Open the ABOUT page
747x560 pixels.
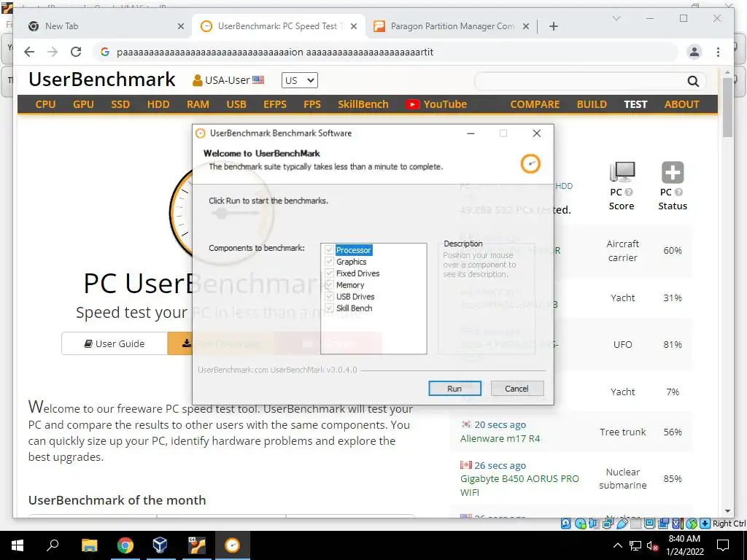point(682,104)
